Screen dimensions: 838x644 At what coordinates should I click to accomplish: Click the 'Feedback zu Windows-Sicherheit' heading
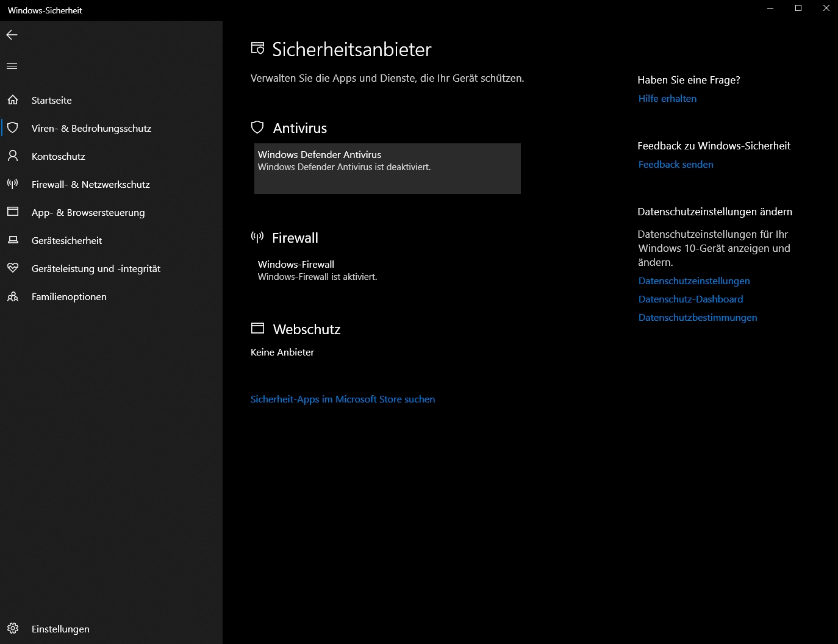714,146
